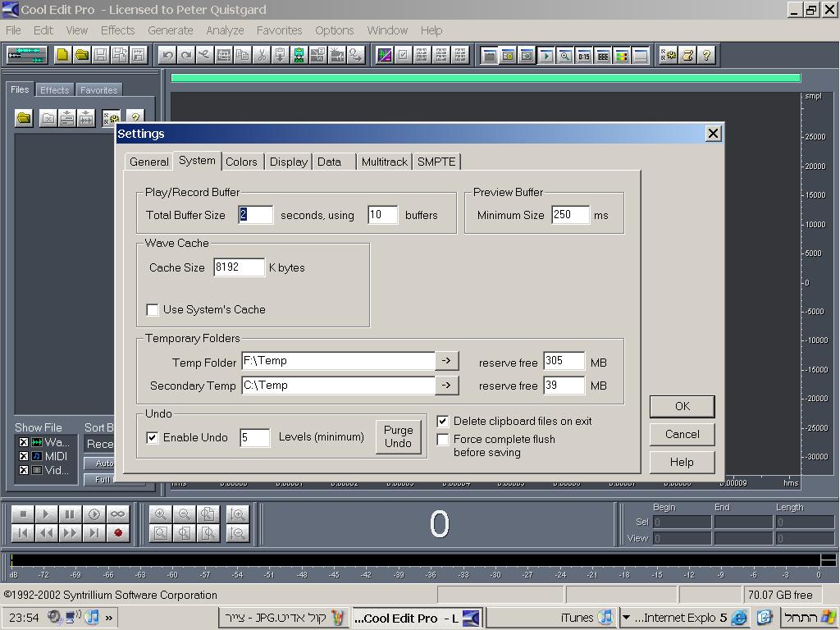Image resolution: width=840 pixels, height=630 pixels.
Task: Click OK in the Settings dialog
Action: [682, 406]
